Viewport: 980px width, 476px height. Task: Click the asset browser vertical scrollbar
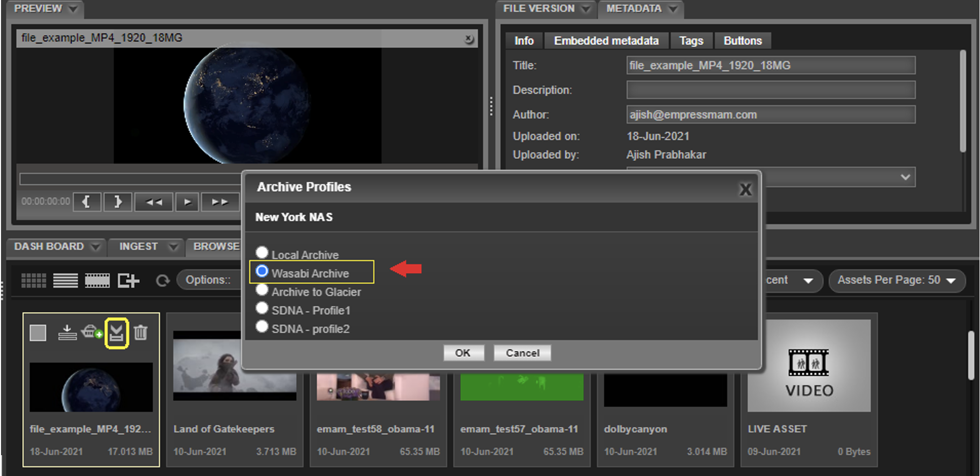click(x=971, y=355)
